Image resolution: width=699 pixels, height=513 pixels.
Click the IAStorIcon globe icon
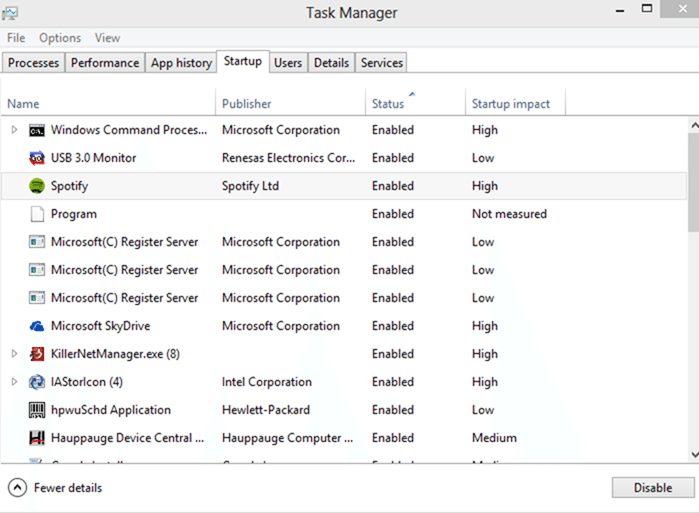pyautogui.click(x=37, y=382)
